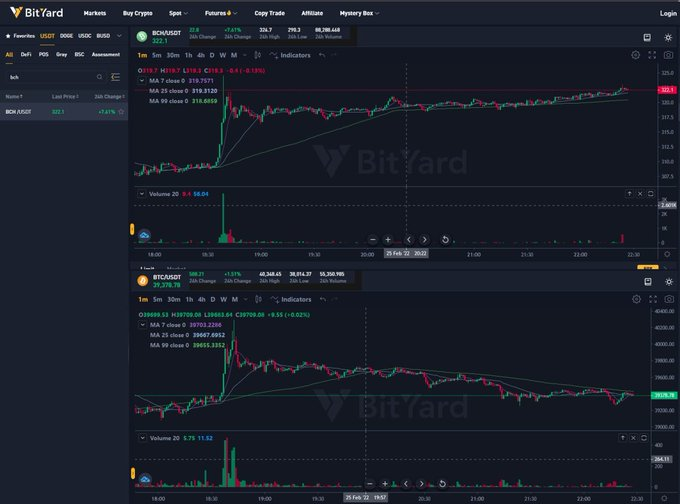Click the Login link
This screenshot has width=680, height=504.
pyautogui.click(x=668, y=13)
